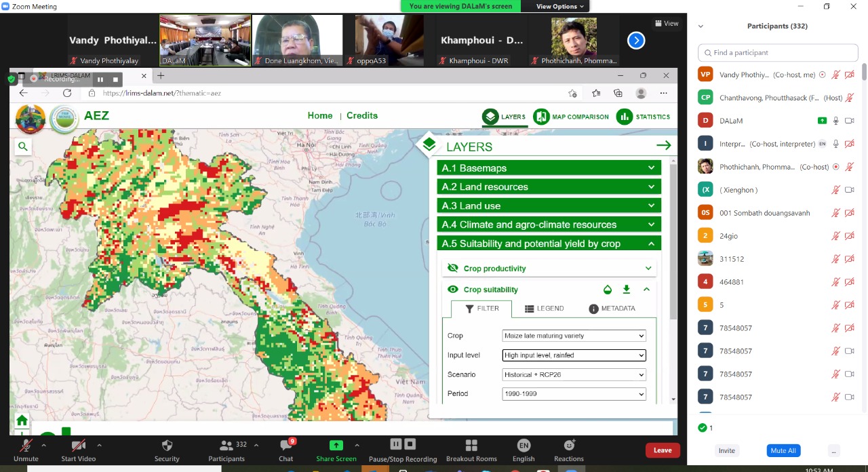Download the Crop suitability layer
Screen dimensions: 868x472
click(x=627, y=290)
